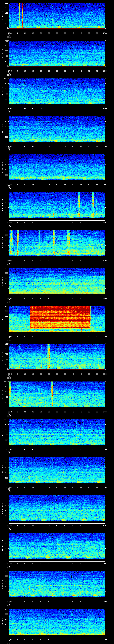Click the "20:18:00" time label
The width and height of the screenshot is (114, 644).
(x=9, y=109)
